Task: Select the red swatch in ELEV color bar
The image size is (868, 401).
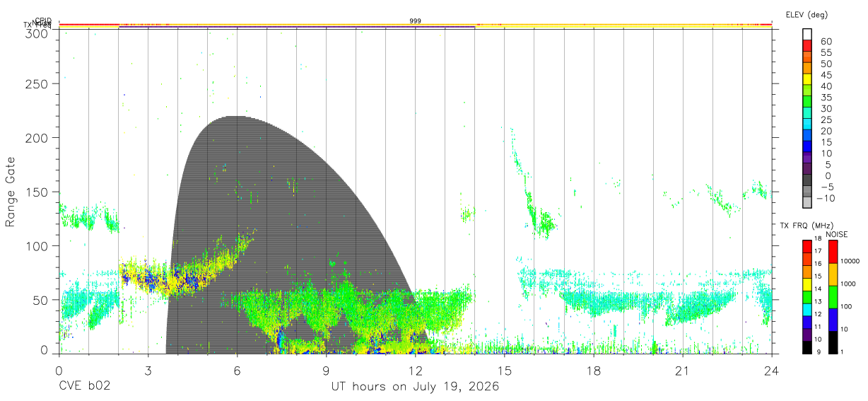Action: click(807, 45)
